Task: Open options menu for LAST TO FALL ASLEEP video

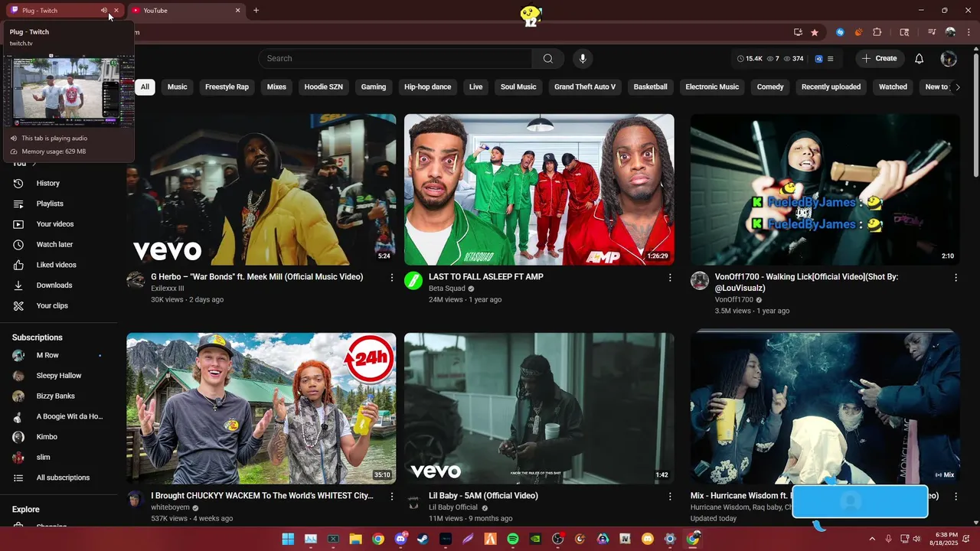Action: pos(670,278)
